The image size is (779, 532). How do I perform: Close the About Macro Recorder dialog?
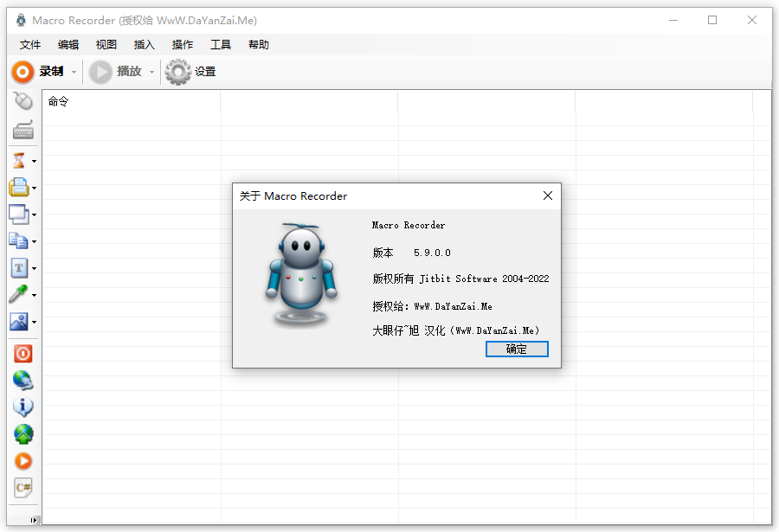coord(548,195)
